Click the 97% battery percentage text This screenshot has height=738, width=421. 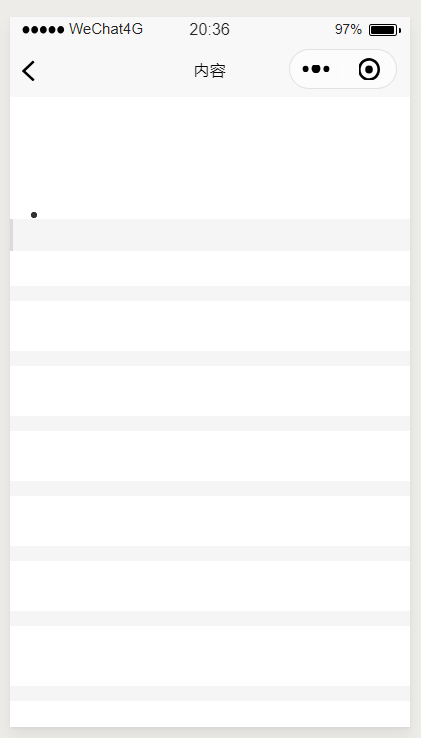(x=348, y=30)
